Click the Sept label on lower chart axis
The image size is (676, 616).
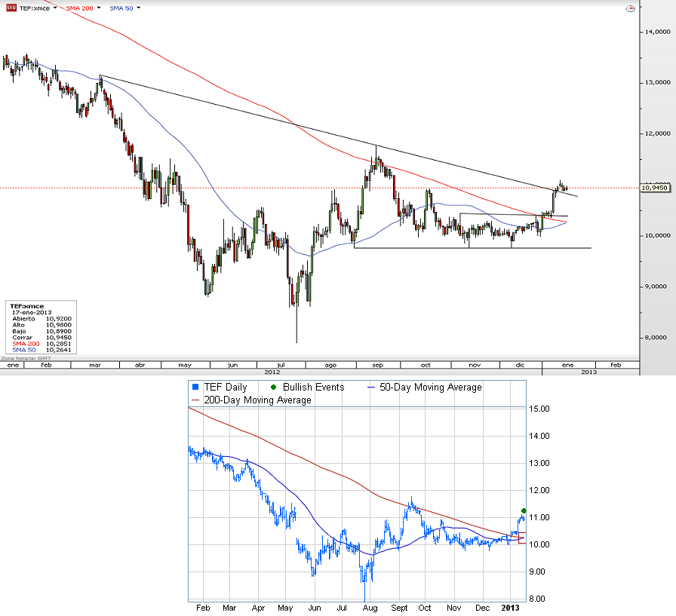tap(399, 608)
